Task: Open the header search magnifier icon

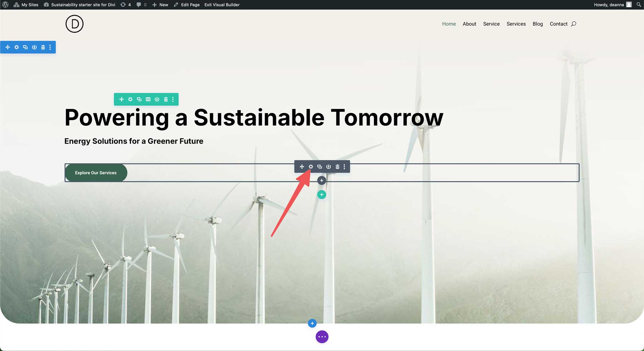Action: pos(574,24)
